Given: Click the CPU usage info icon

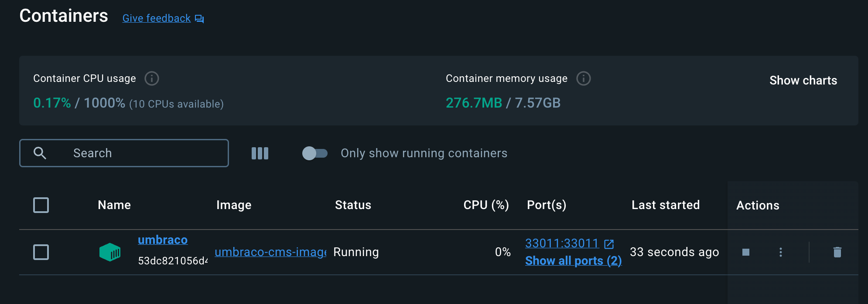Looking at the screenshot, I should [151, 78].
